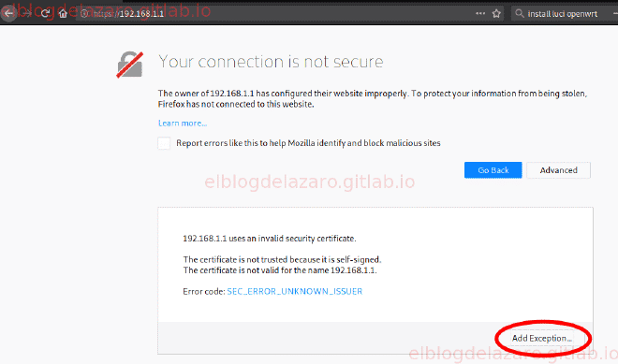Click the broken padlock warning icon
The height and width of the screenshot is (364, 618).
[129, 65]
